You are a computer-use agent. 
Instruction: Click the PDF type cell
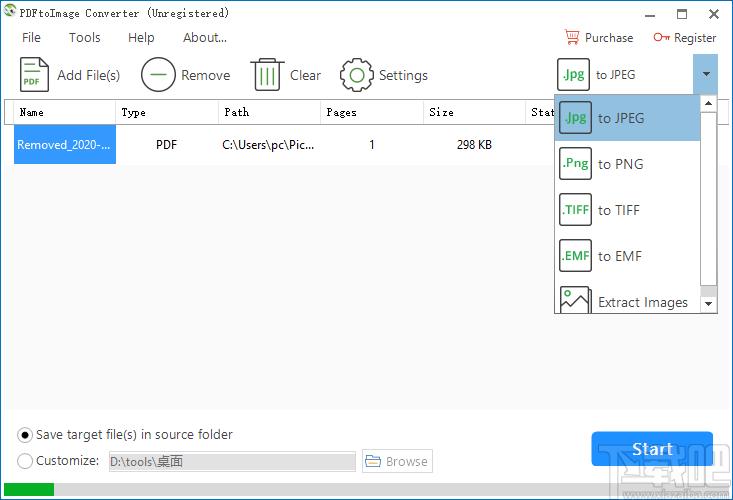166,144
